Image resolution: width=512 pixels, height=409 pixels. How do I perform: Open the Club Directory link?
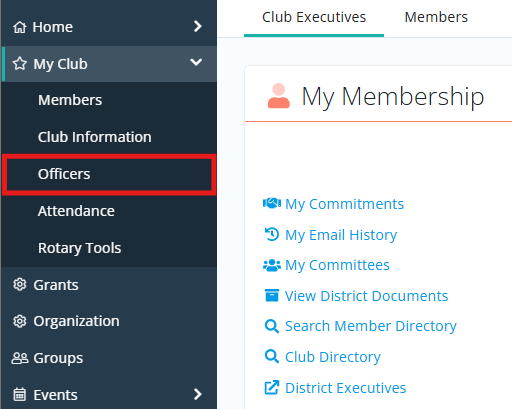[x=333, y=357]
